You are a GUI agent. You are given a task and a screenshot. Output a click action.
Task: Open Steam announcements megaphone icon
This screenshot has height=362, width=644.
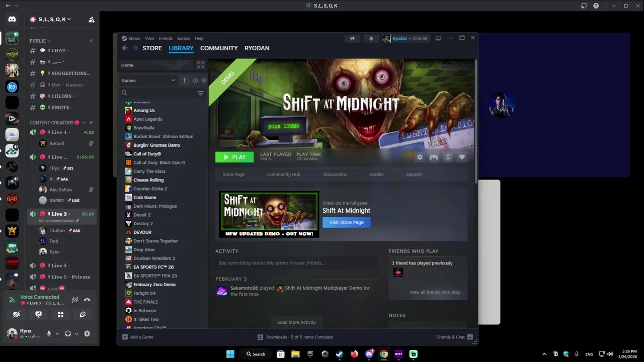point(353,38)
